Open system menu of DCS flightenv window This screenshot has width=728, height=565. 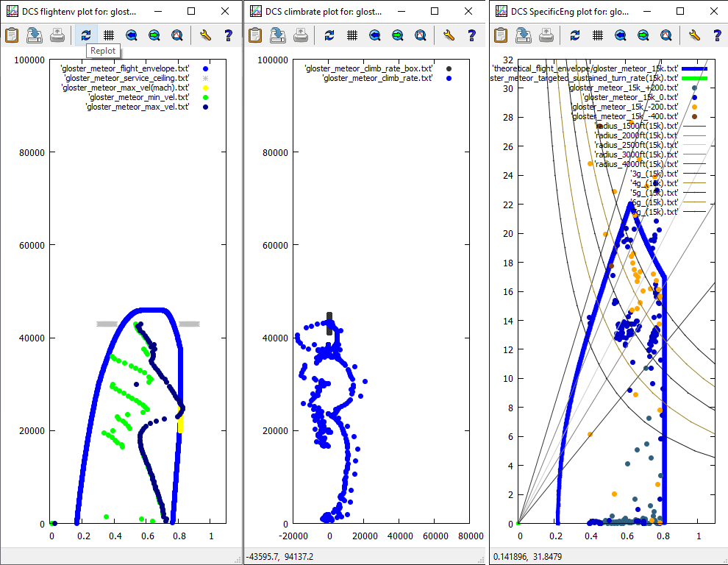click(x=11, y=12)
